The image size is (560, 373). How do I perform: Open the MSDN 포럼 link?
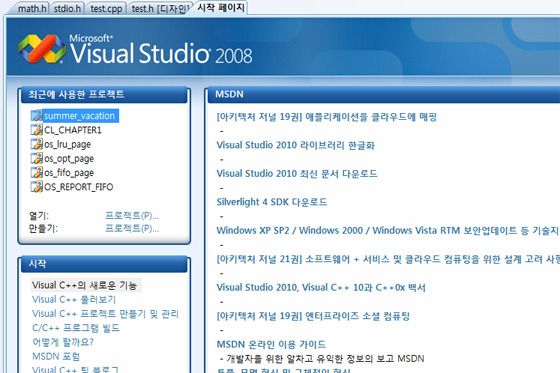(56, 356)
